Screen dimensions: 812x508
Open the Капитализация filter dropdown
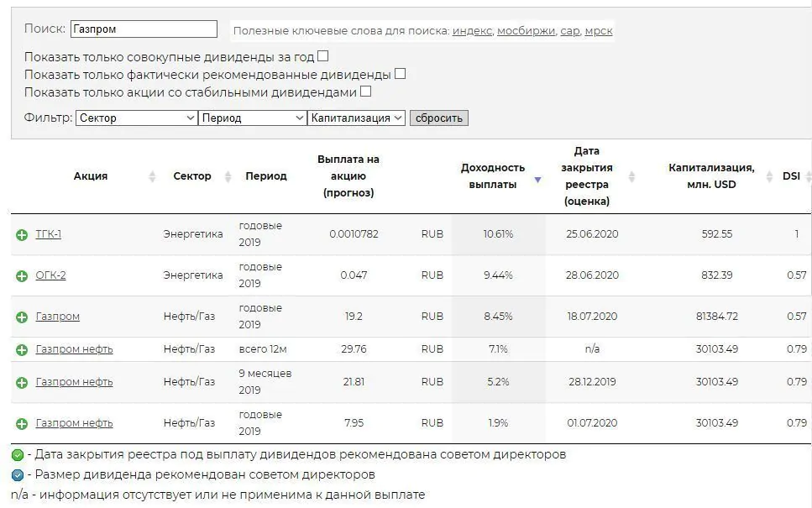click(x=356, y=118)
